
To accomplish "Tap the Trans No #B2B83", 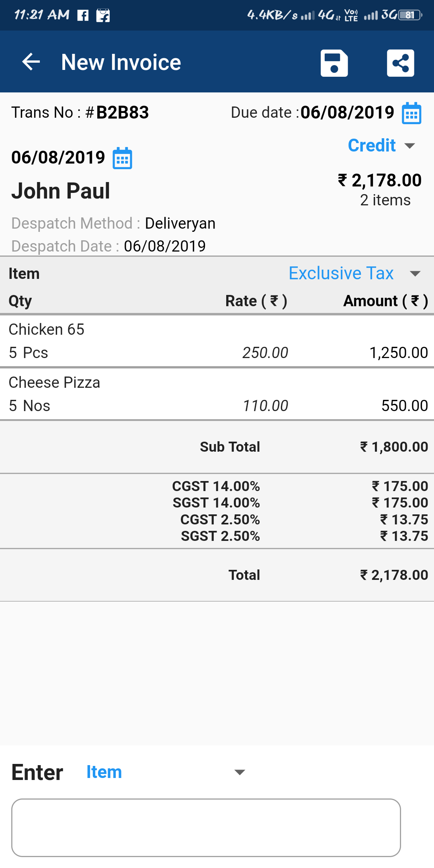I will (x=80, y=113).
